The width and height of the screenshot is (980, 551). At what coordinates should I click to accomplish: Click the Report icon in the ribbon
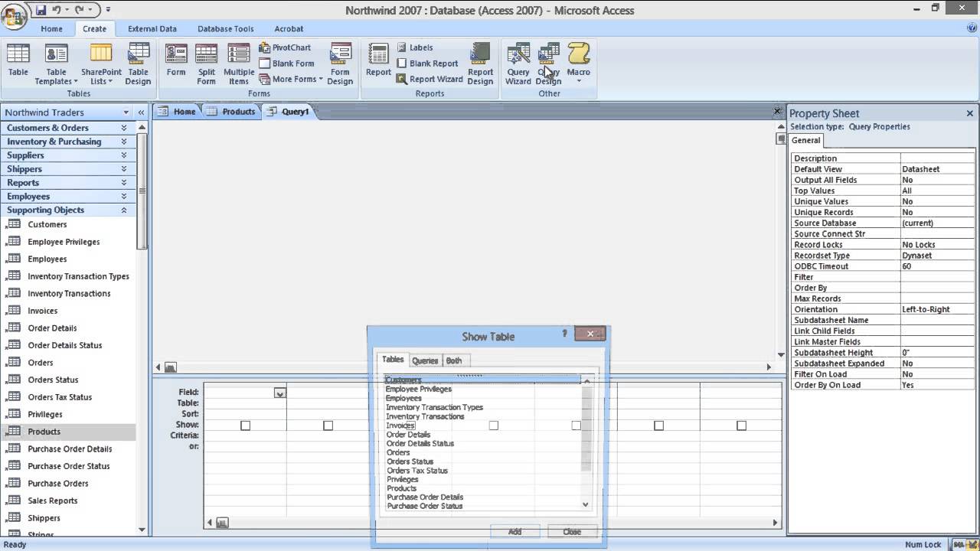[378, 61]
